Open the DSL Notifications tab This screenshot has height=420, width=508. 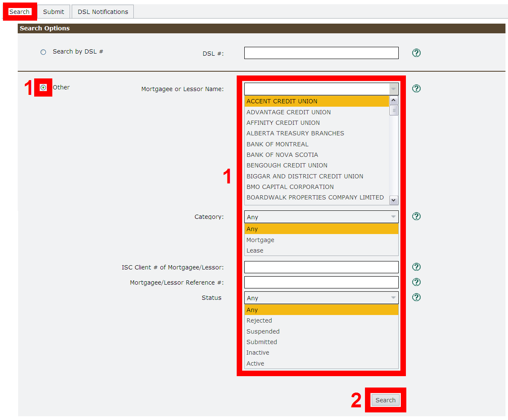(x=103, y=12)
